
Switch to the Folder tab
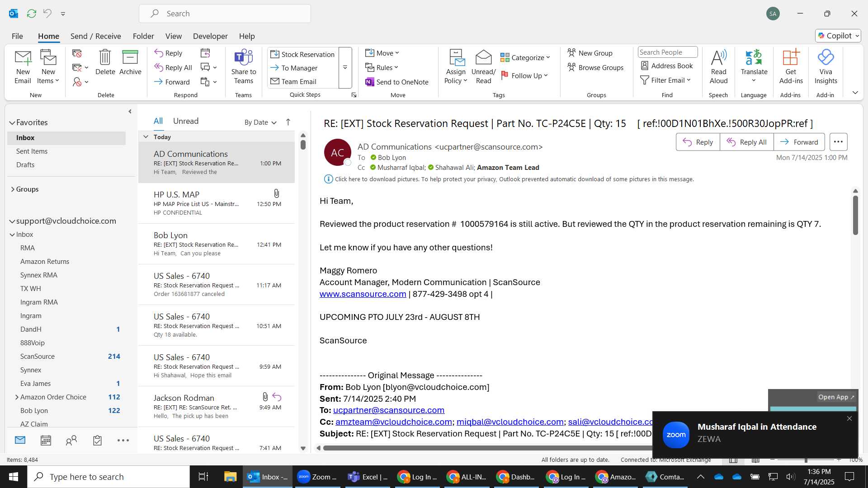(x=143, y=36)
